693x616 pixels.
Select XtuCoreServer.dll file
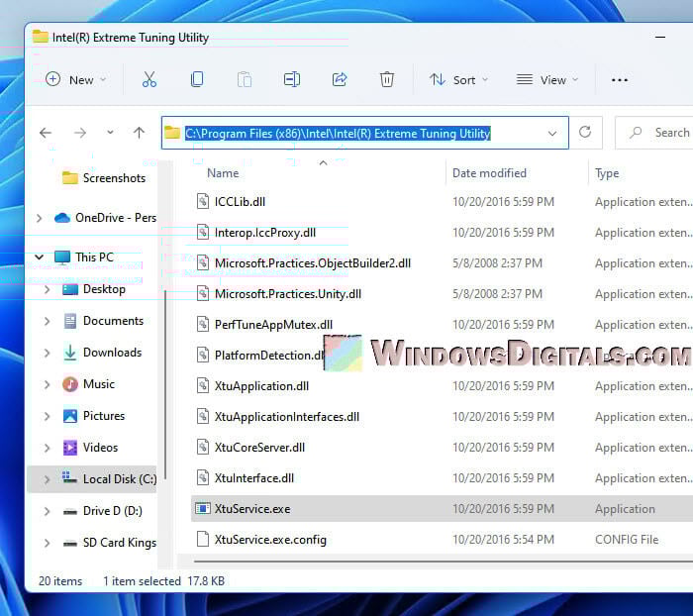[259, 447]
